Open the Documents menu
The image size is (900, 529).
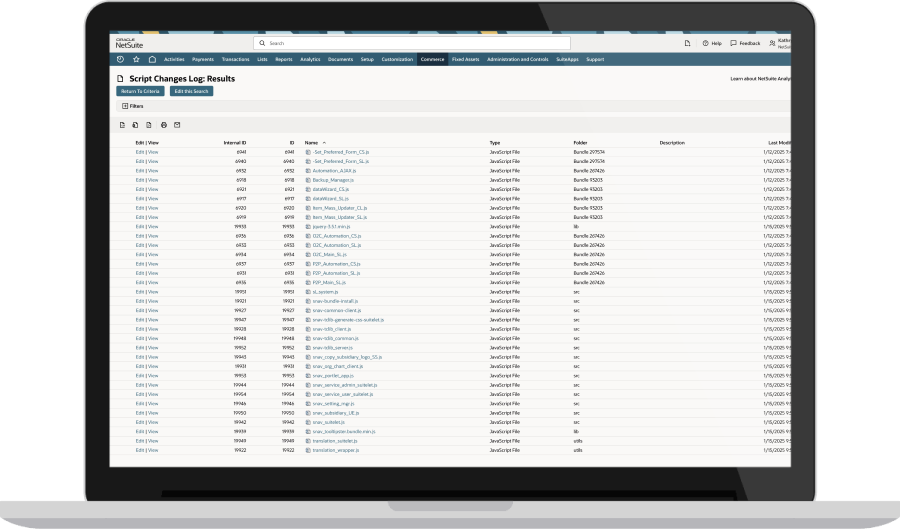340,59
